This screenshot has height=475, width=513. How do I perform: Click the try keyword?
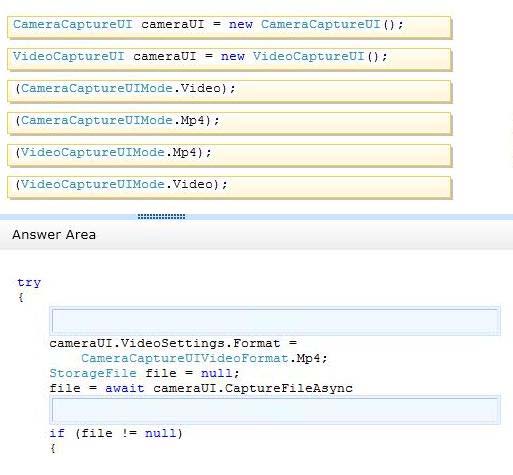pos(29,283)
